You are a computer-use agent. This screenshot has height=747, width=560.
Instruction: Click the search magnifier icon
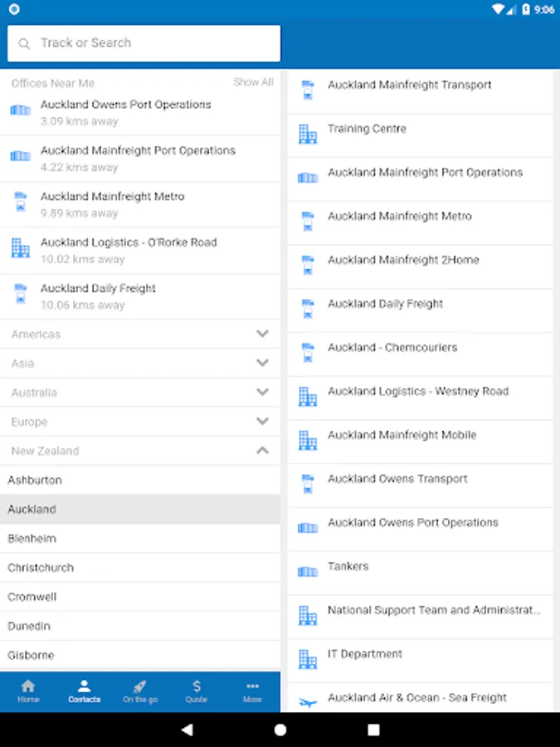(x=24, y=44)
